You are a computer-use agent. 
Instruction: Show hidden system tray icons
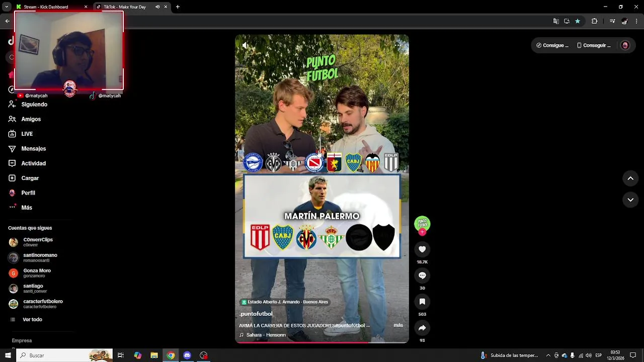(x=548, y=355)
